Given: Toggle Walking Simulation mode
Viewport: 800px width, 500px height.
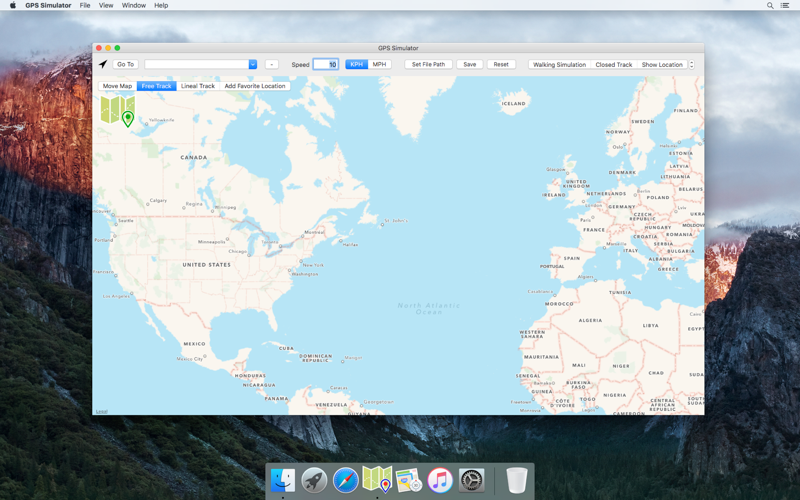Looking at the screenshot, I should click(x=559, y=64).
